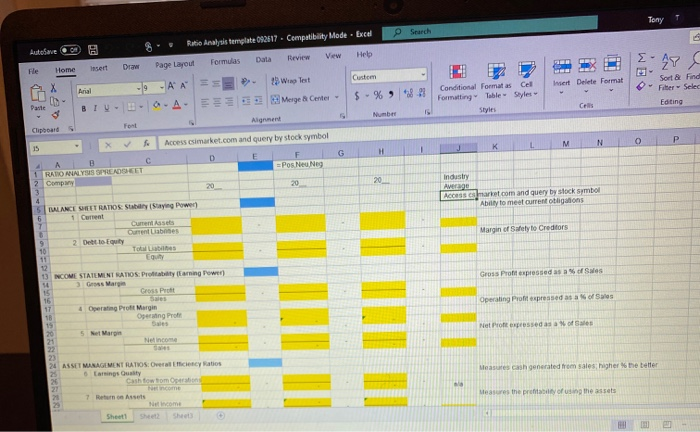
Task: Cancel formula entry with the X icon
Action: click(x=108, y=145)
